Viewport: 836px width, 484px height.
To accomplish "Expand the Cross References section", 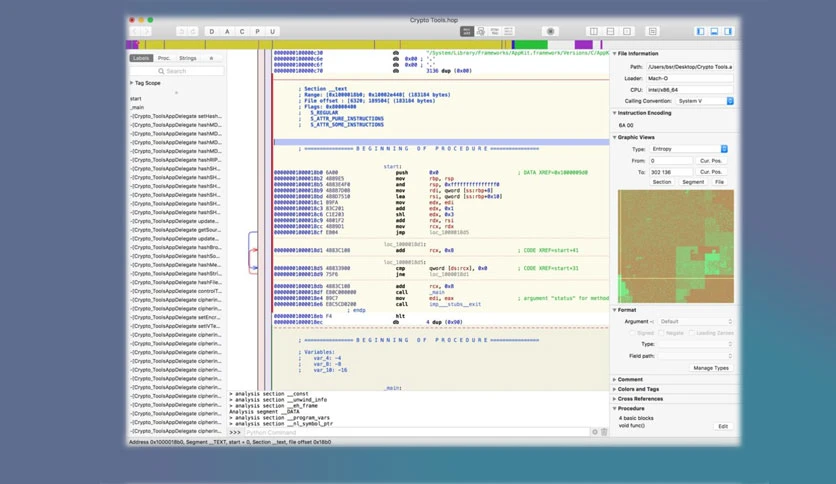I will pos(614,399).
